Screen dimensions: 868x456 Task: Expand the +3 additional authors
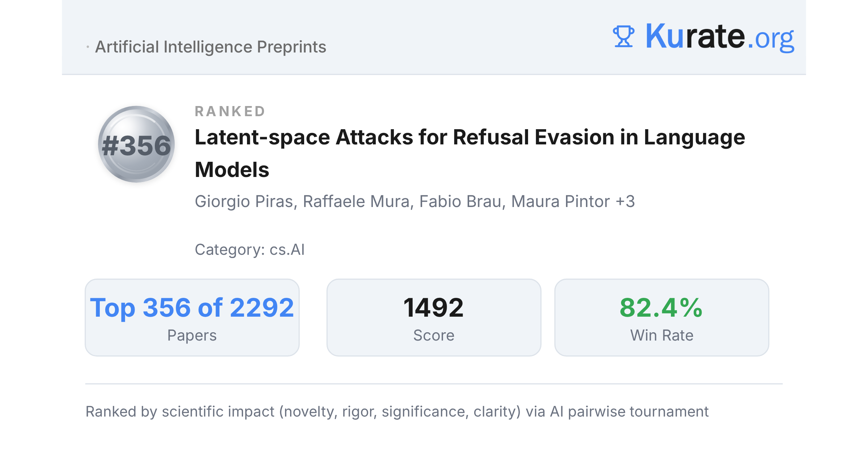click(625, 202)
